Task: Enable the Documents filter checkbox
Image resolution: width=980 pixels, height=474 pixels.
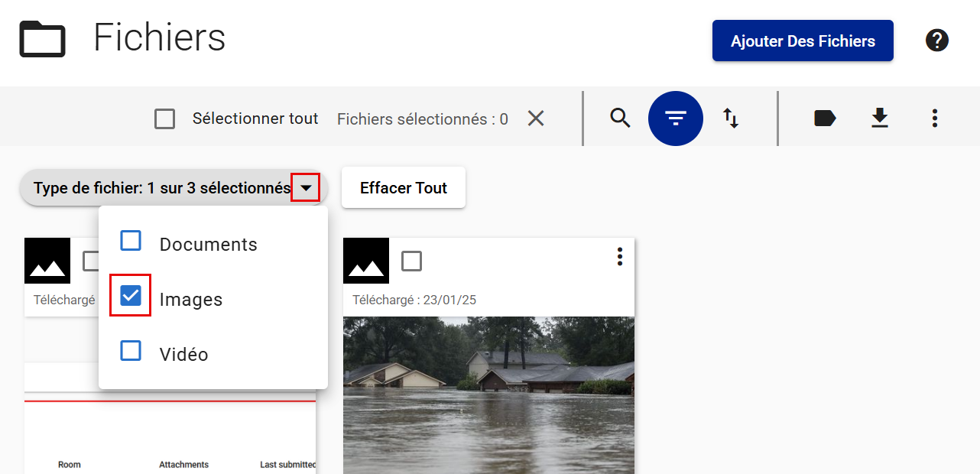Action: (131, 241)
